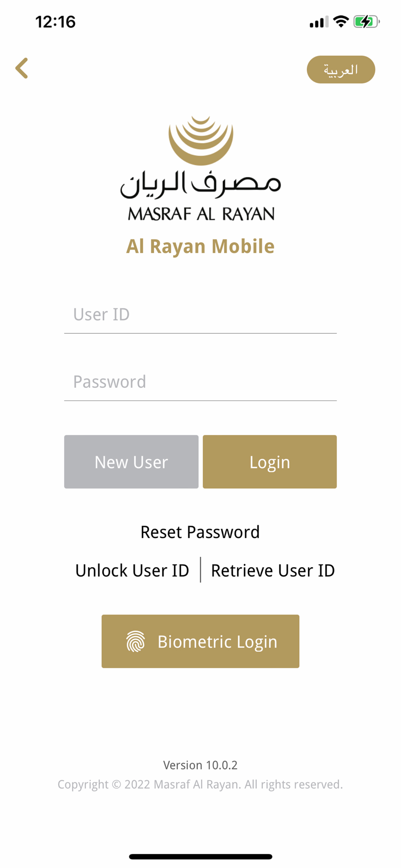401x868 pixels.
Task: Open the Retrieve User ID link
Action: click(x=273, y=570)
